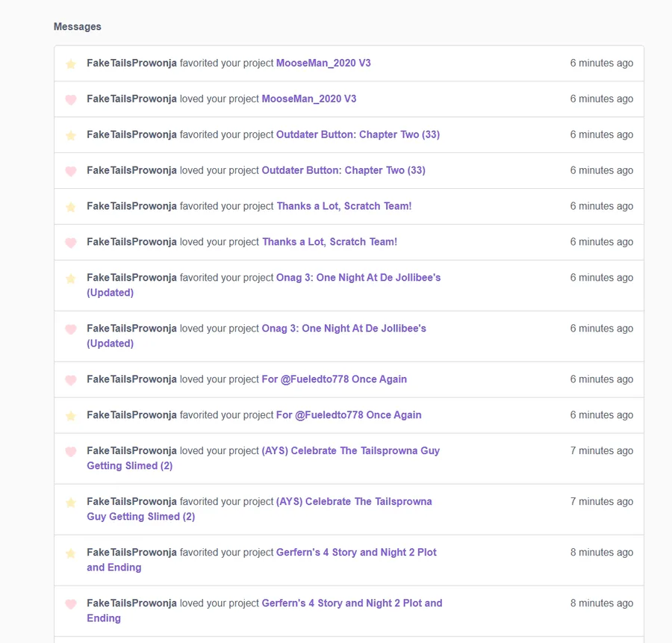The image size is (672, 643).
Task: Open MooseMan_2020 V3 project from favorited message
Action: [x=323, y=63]
